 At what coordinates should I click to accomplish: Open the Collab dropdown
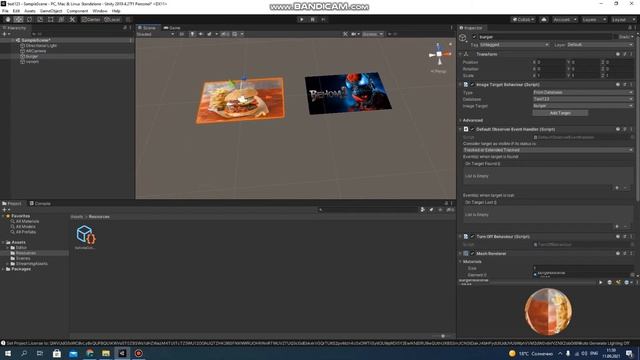pos(523,19)
